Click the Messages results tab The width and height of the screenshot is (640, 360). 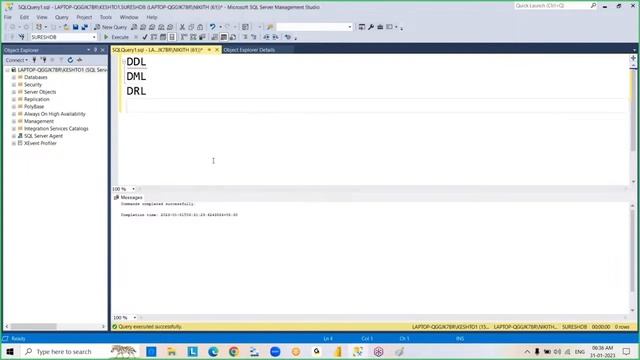pyautogui.click(x=128, y=198)
